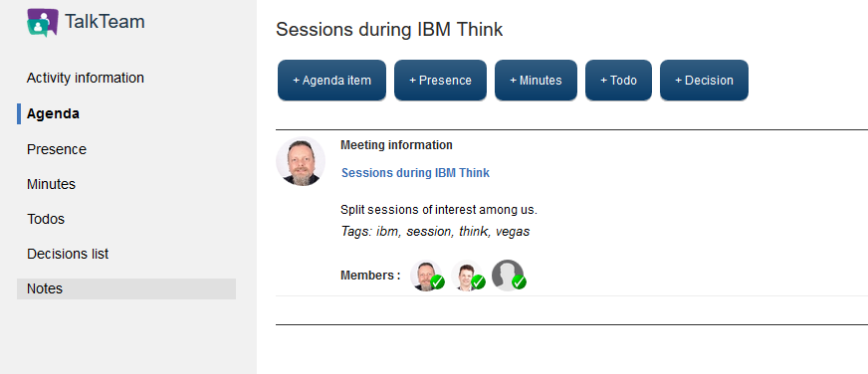Open the Sessions during IBM Think link
868x374 pixels.
click(x=415, y=173)
